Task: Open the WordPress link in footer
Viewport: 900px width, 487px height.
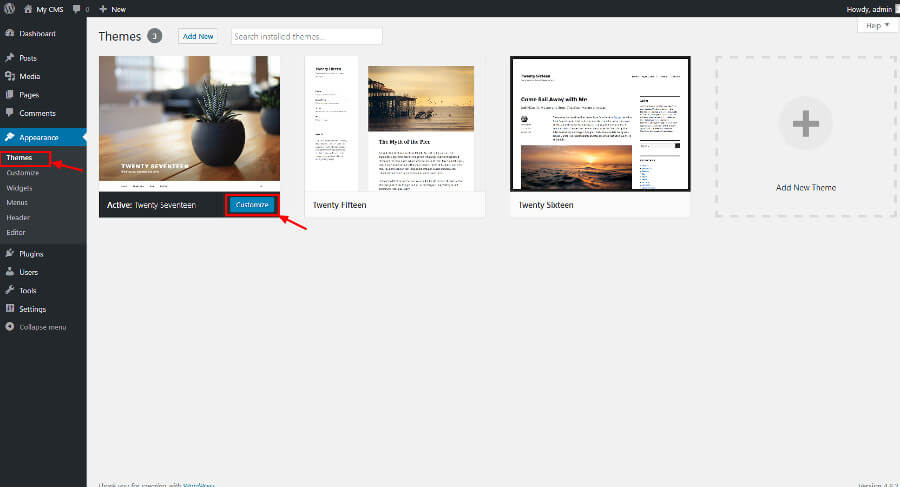Action: (199, 485)
